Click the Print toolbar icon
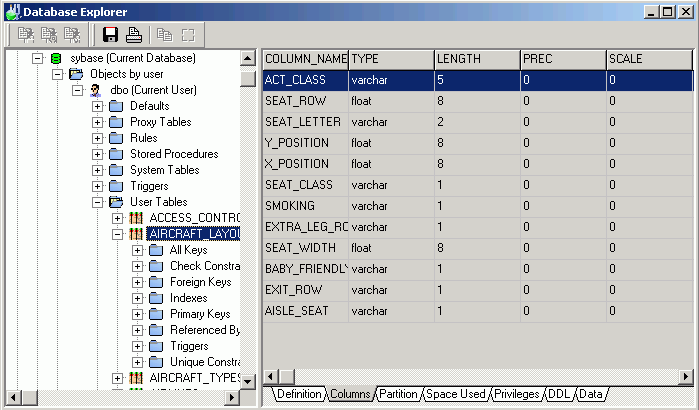Image resolution: width=699 pixels, height=410 pixels. (x=134, y=35)
